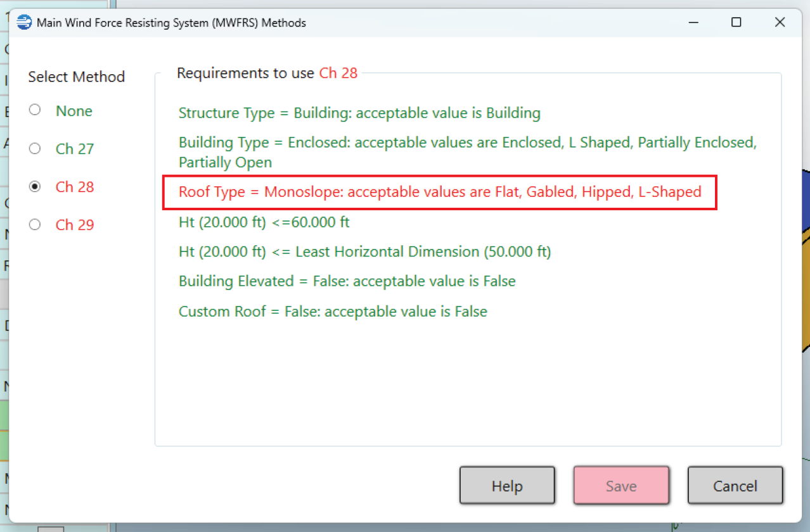Click the red Roof Type = Monoslope requirement
Viewport: 810px width, 532px height.
coord(440,192)
